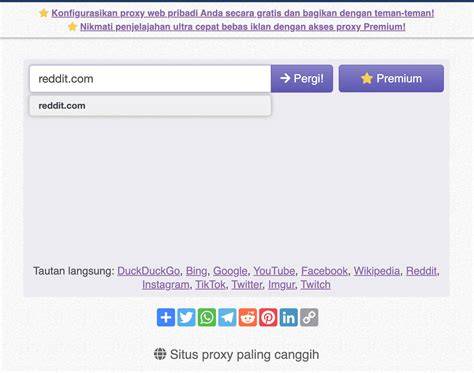Screen dimensions: 474x373
Task: Share via the WhatsApp icon
Action: (207, 317)
